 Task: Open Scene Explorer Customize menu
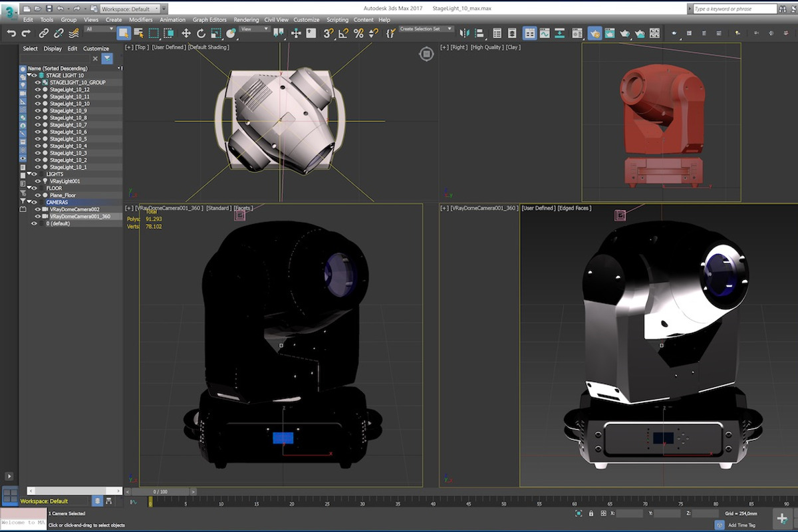pos(96,49)
